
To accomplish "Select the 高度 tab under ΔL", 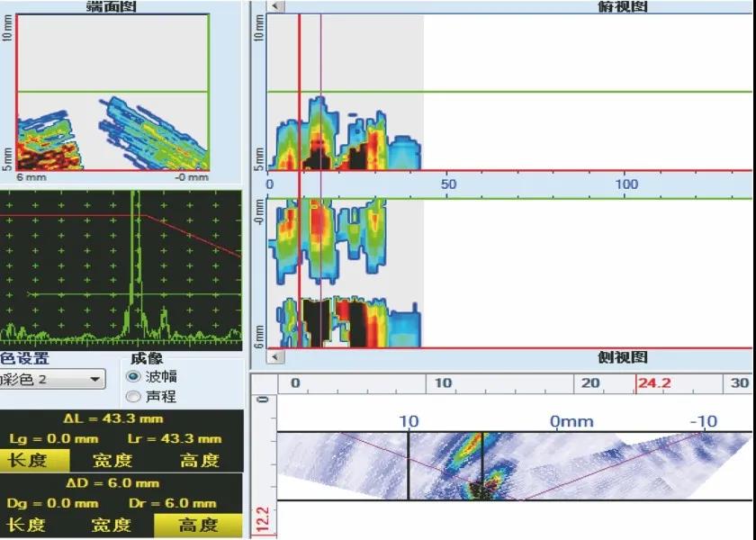I will pyautogui.click(x=200, y=460).
